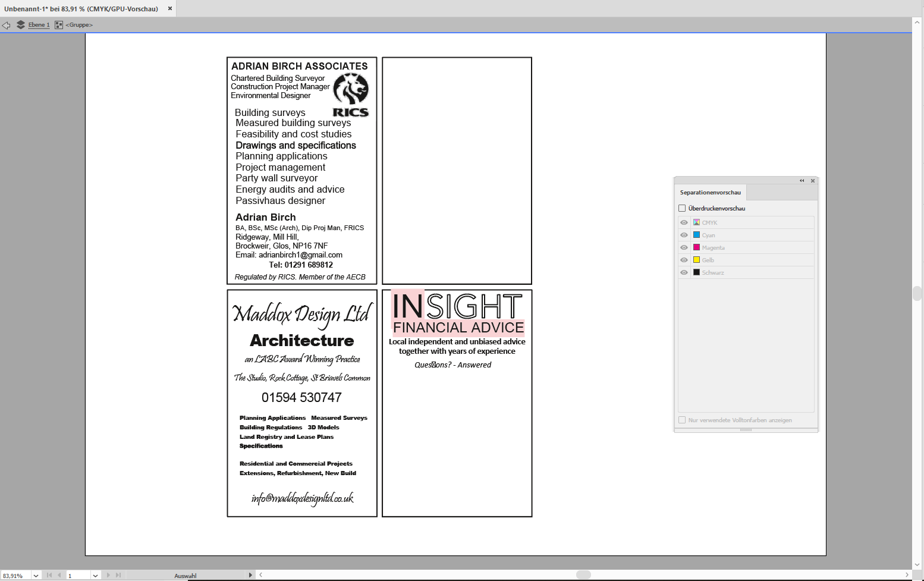Click the vertical scrollbar thumb
Viewport: 924px width, 581px height.
tap(917, 294)
